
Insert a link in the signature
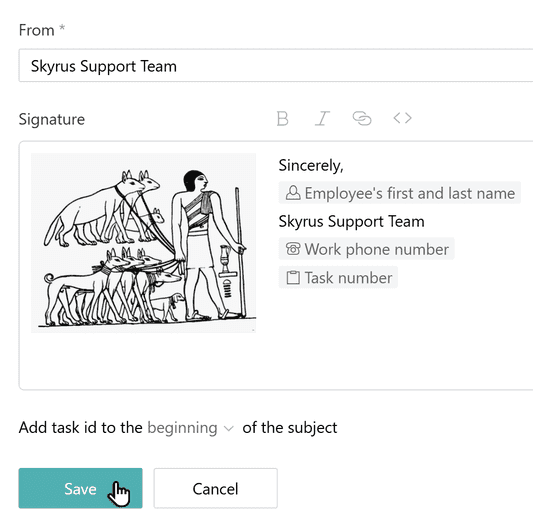[x=362, y=119]
